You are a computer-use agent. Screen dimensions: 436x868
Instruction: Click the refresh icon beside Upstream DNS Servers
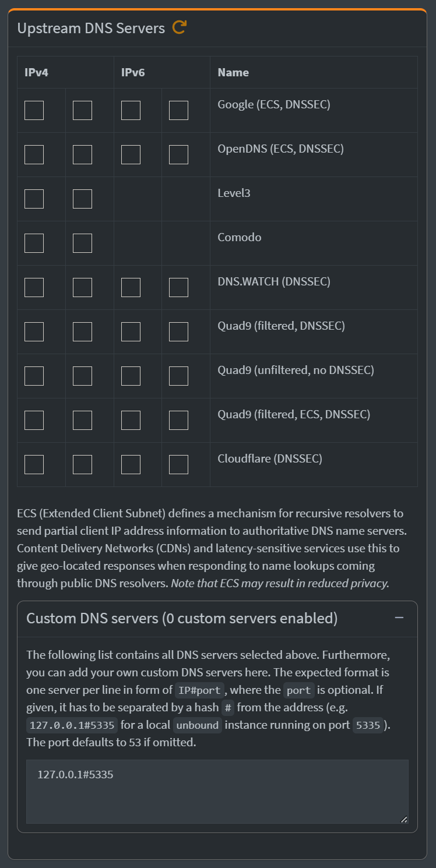(x=180, y=27)
